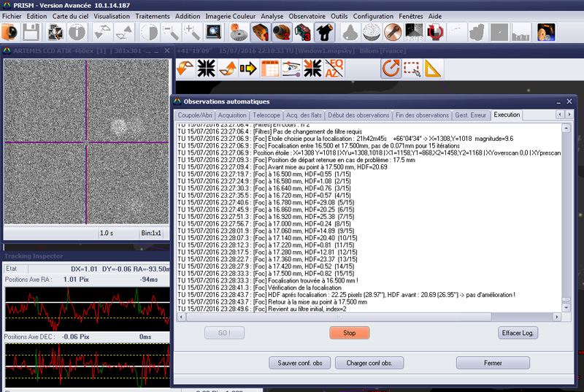Click the magnifier zoom-out toolbar icon
584x392 pixels.
click(x=170, y=32)
